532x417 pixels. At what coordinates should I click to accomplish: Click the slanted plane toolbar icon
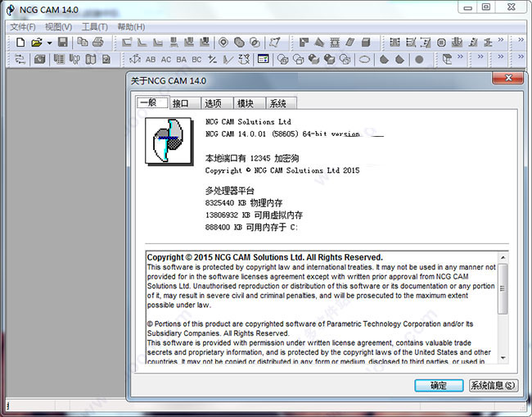point(350,42)
